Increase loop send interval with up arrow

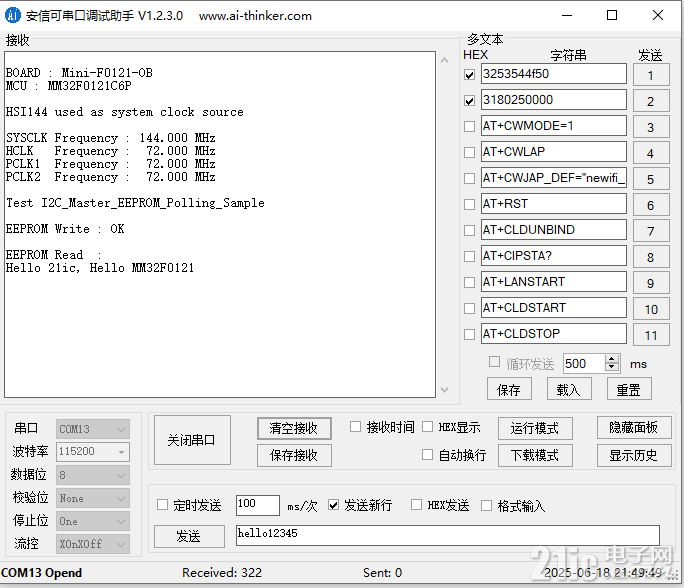tap(612, 359)
